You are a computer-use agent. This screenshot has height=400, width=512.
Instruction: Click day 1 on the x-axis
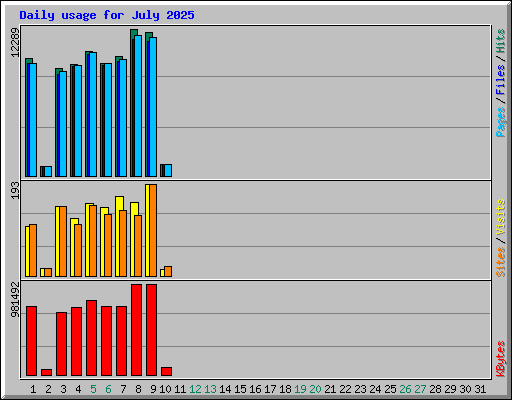[33, 389]
